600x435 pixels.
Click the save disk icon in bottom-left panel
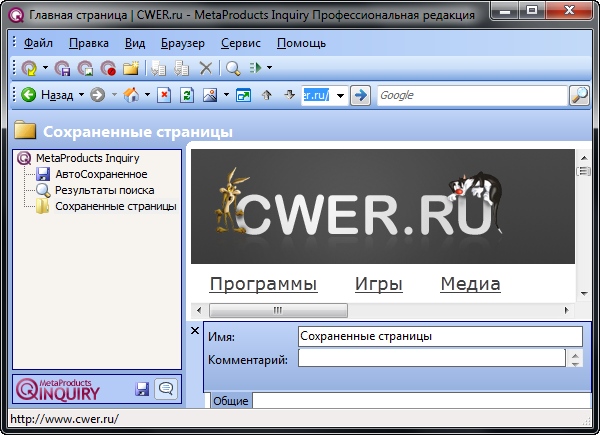coord(142,389)
